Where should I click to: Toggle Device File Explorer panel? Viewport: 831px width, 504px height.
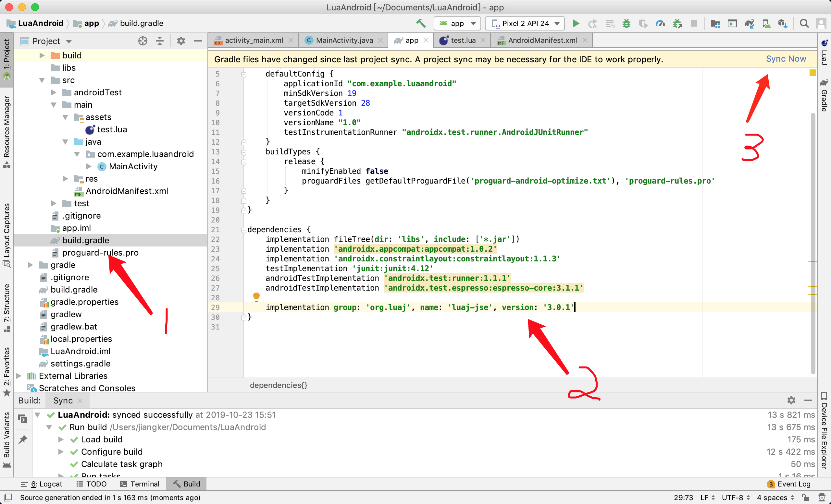tap(824, 430)
